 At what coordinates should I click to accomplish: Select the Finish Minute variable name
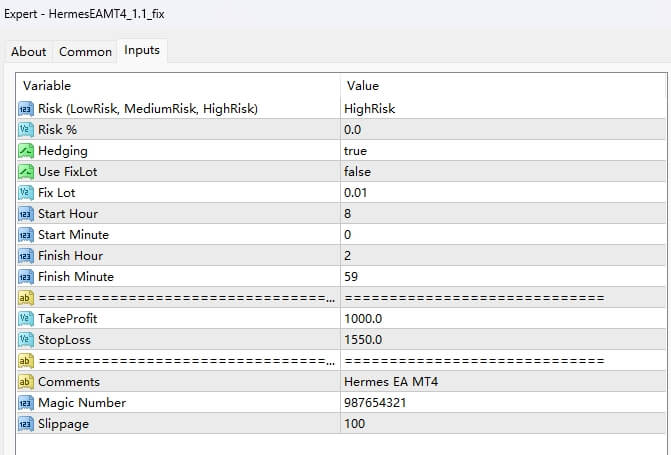[x=76, y=277]
